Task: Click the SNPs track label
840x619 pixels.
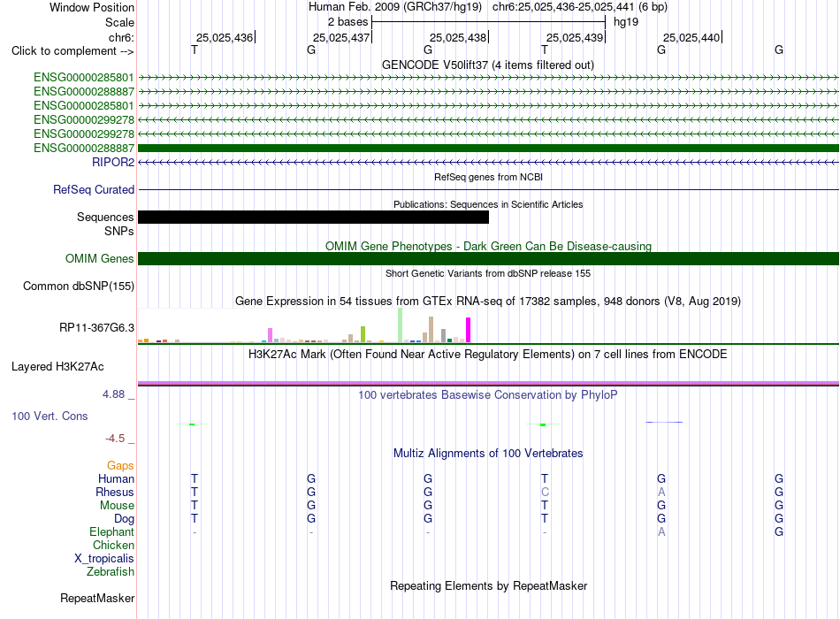Action: (119, 231)
